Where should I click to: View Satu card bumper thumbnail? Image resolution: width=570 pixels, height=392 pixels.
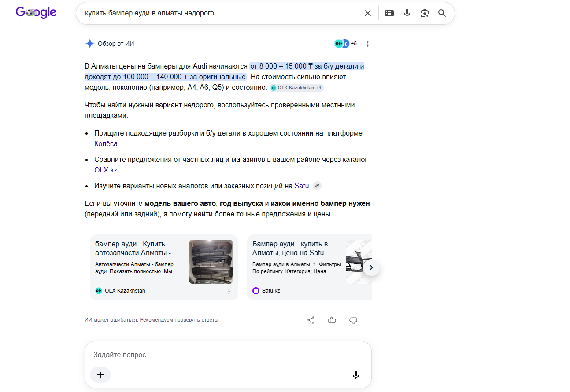click(359, 262)
